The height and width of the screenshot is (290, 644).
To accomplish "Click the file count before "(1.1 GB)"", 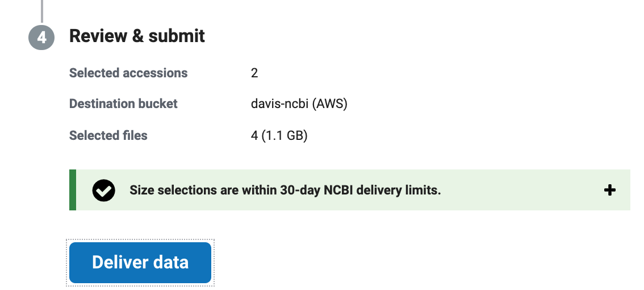I will (x=254, y=135).
